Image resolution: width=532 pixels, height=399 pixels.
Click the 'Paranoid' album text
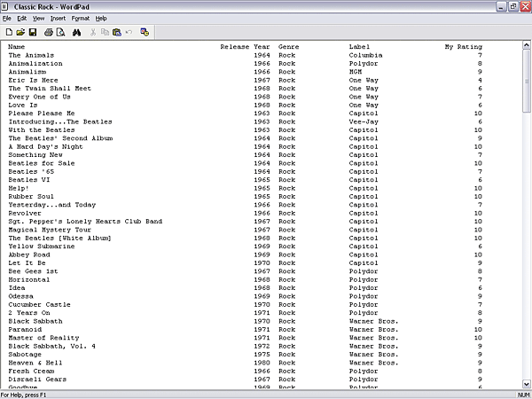[25, 330]
